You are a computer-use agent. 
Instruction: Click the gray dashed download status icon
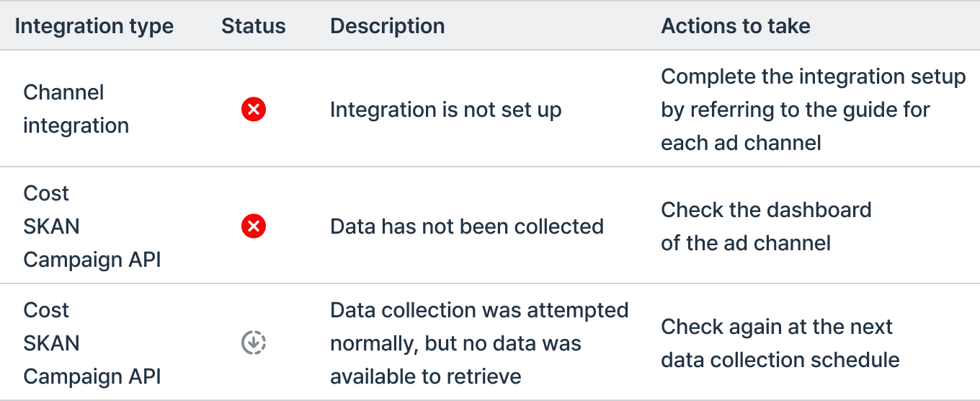[x=254, y=343]
